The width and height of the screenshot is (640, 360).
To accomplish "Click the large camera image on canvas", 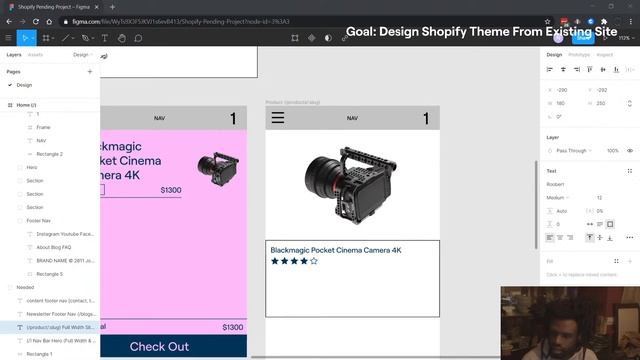I will (351, 185).
